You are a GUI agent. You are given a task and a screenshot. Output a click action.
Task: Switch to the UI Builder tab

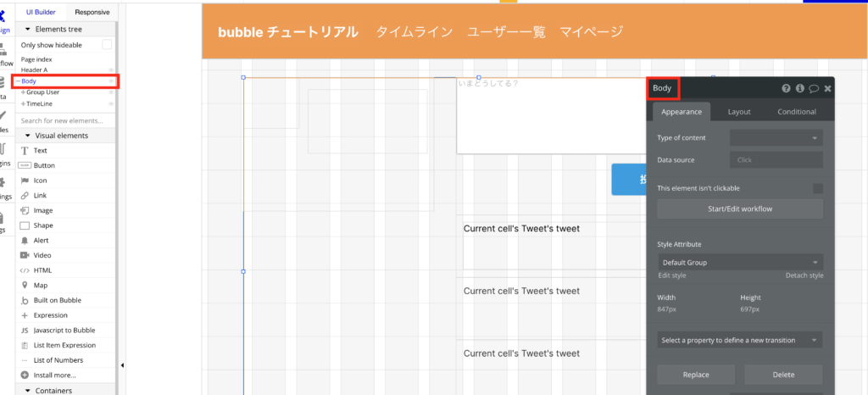41,12
